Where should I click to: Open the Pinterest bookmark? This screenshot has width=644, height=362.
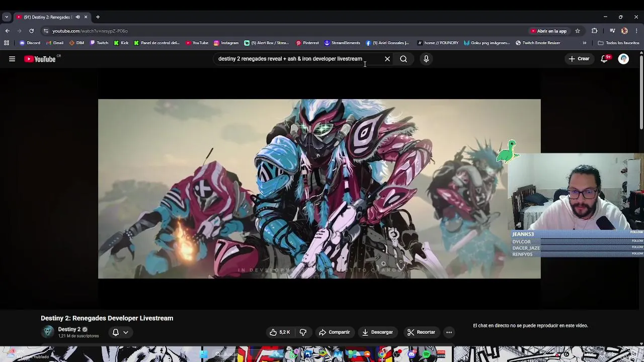[307, 43]
